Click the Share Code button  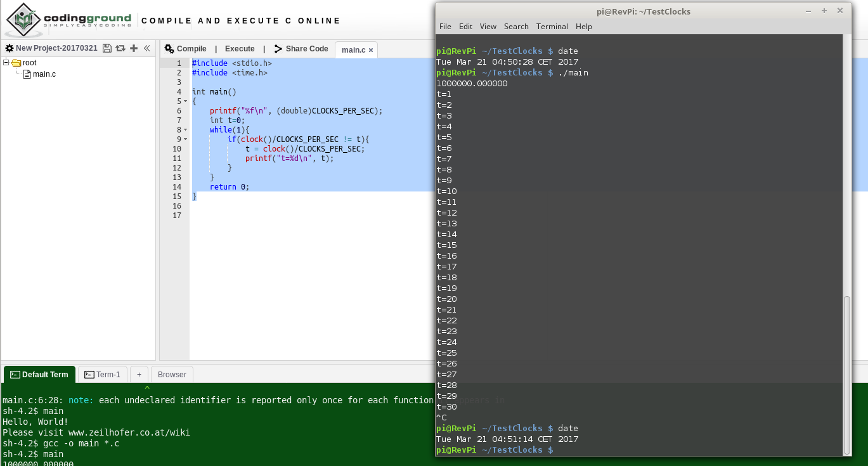pyautogui.click(x=301, y=49)
